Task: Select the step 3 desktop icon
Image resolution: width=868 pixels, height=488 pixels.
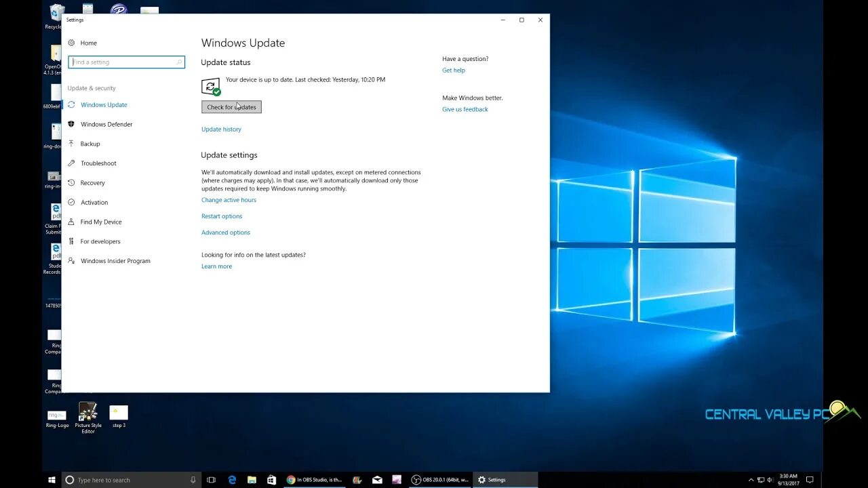Action: pyautogui.click(x=119, y=417)
